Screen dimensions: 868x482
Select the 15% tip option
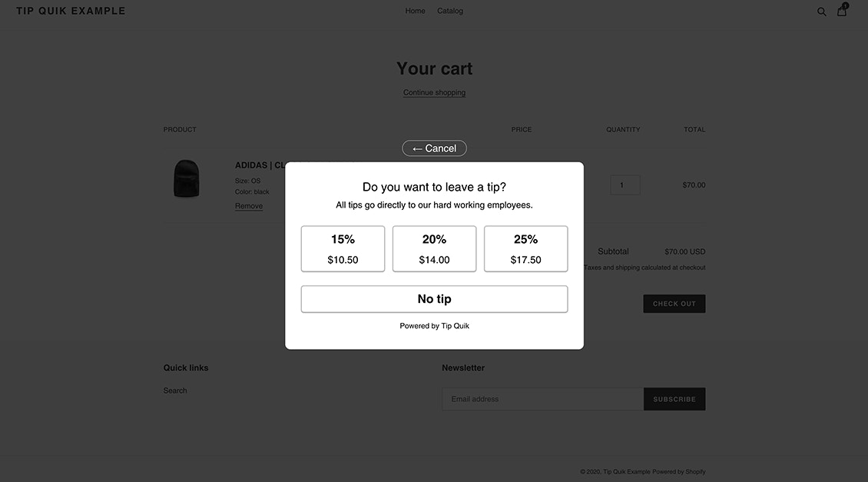click(343, 248)
